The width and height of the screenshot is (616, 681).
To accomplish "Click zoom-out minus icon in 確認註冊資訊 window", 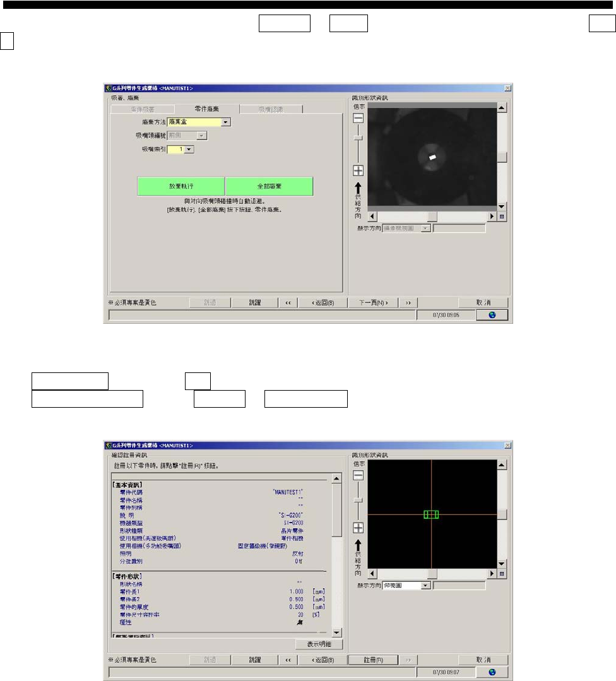I will [x=358, y=475].
